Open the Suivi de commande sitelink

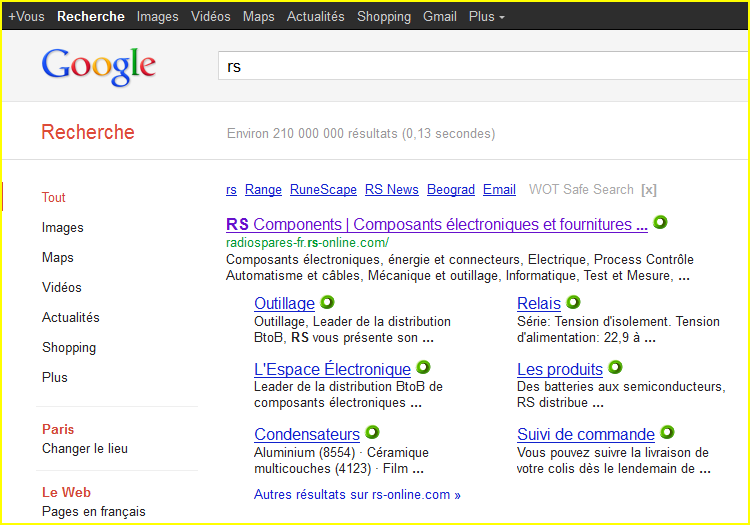[586, 434]
